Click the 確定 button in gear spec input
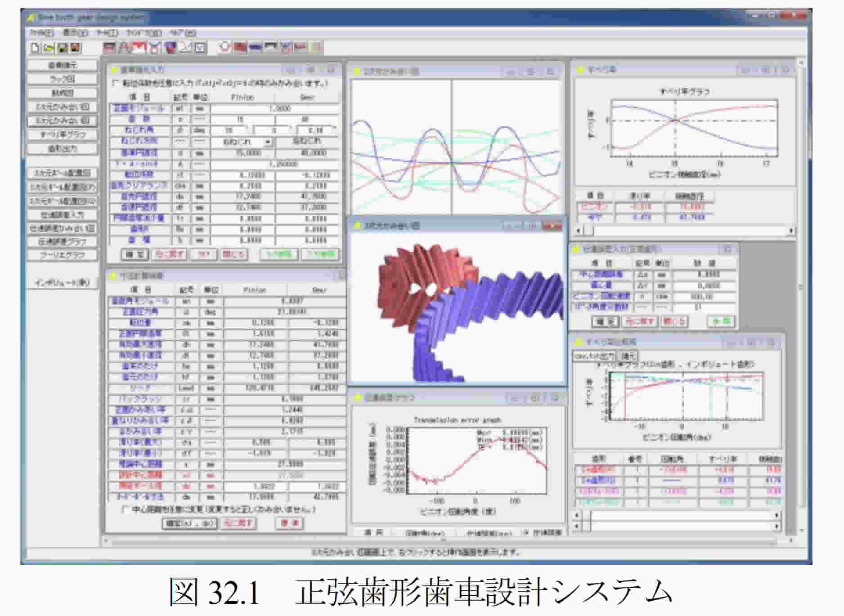Screen dimensions: 844x616 coord(135,254)
